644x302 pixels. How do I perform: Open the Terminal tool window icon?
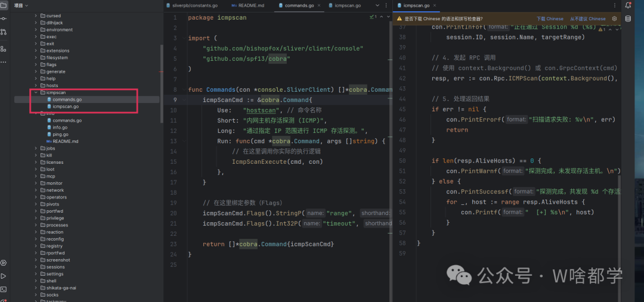4,289
